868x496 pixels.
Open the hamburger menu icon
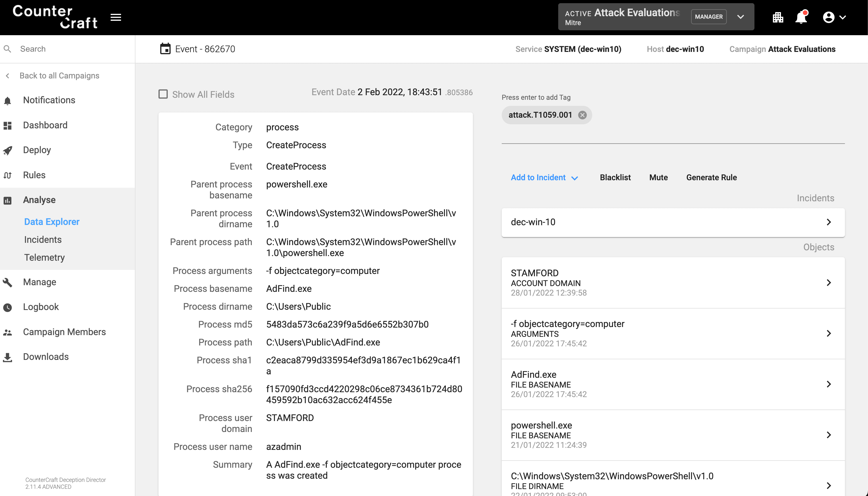[x=116, y=17]
